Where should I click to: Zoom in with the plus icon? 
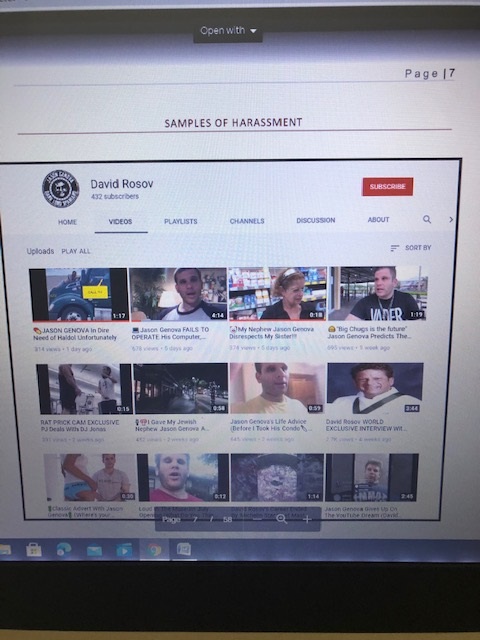(307, 519)
